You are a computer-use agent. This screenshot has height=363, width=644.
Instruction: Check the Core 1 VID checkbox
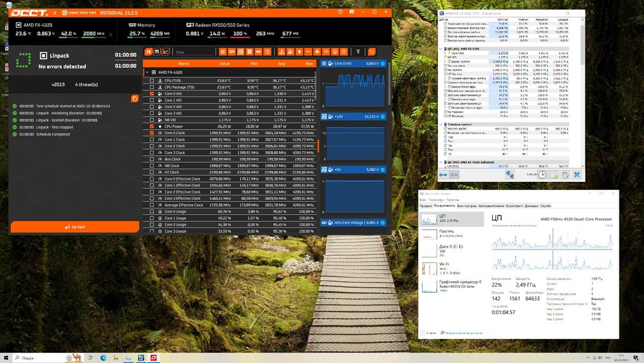click(x=151, y=101)
